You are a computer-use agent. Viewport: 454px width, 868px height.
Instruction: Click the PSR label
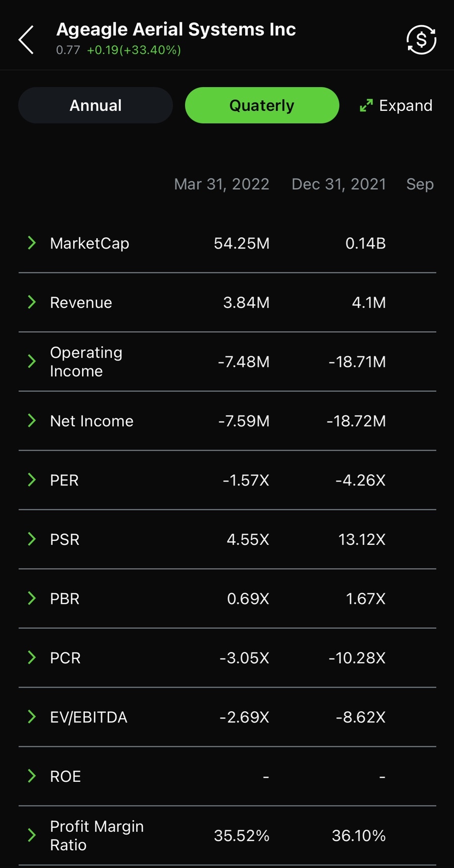(65, 539)
